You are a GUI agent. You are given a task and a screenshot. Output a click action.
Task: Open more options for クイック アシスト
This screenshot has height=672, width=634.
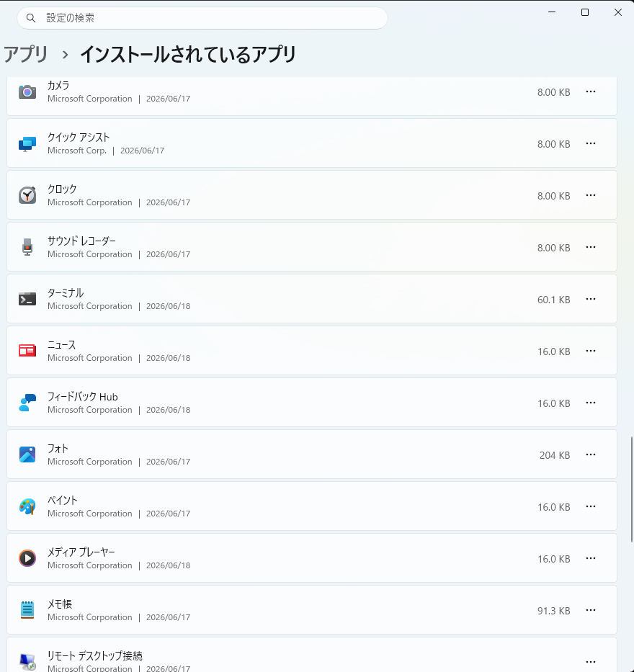[x=591, y=143]
